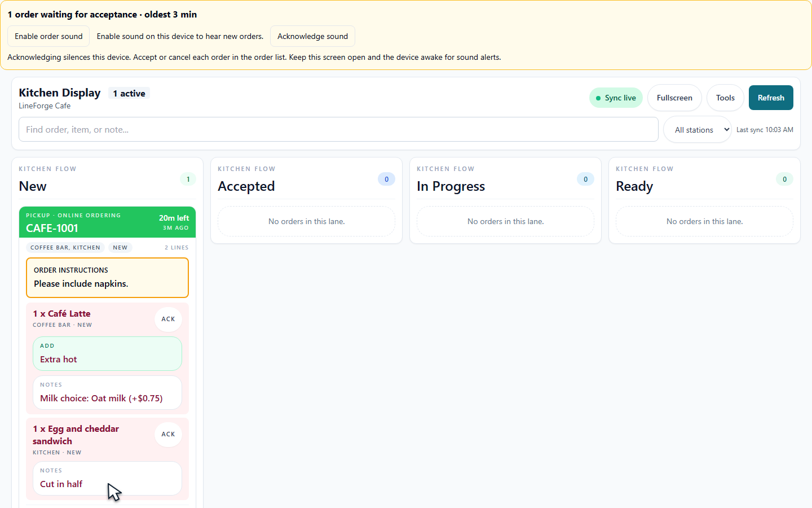Viewport: 812px width, 508px height.
Task: Click the 'Milk choice: Oat milk' note
Action: [107, 393]
